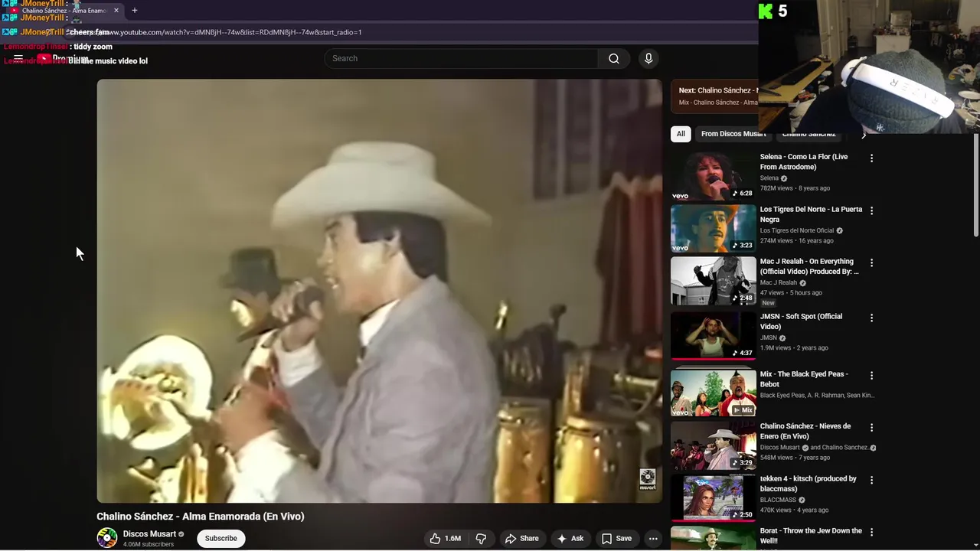Select the From Discos Musart chip
980x551 pixels.
pyautogui.click(x=733, y=134)
